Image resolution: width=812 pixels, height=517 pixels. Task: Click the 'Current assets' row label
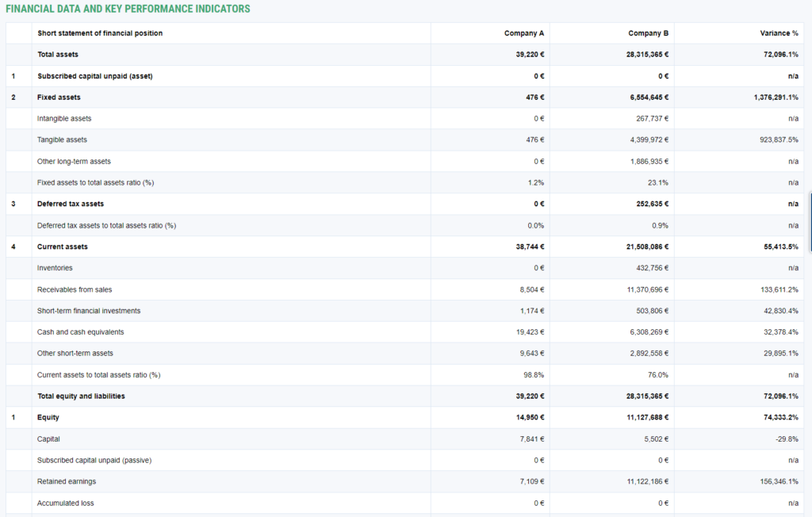(63, 247)
